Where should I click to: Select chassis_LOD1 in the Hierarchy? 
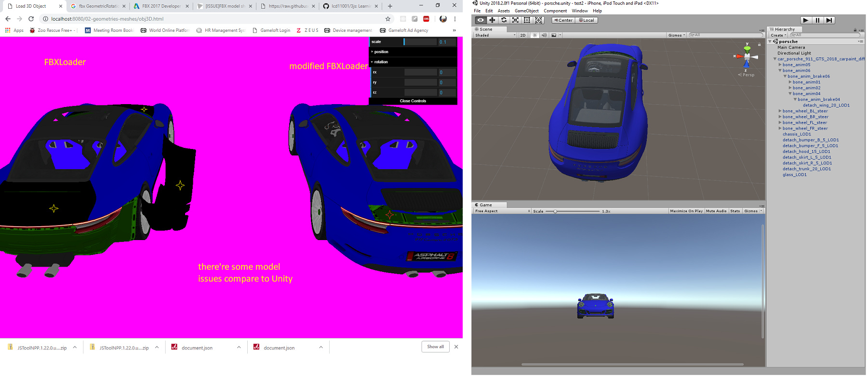[797, 134]
